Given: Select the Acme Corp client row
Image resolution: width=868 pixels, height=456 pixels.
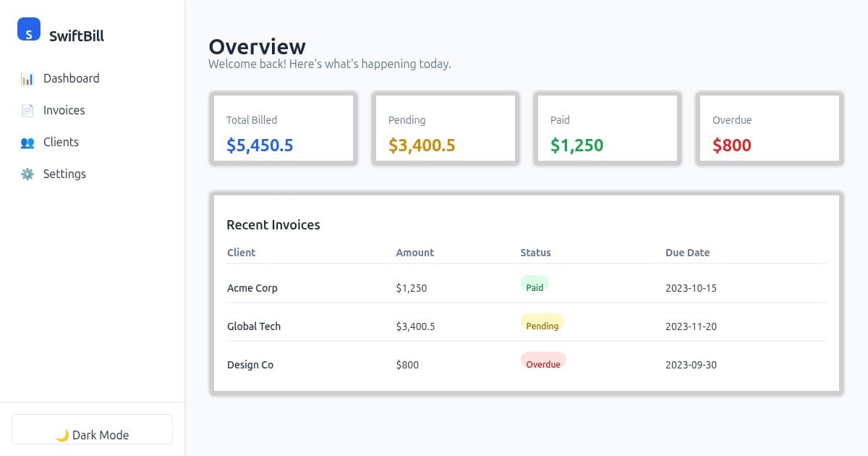Looking at the screenshot, I should tap(527, 284).
